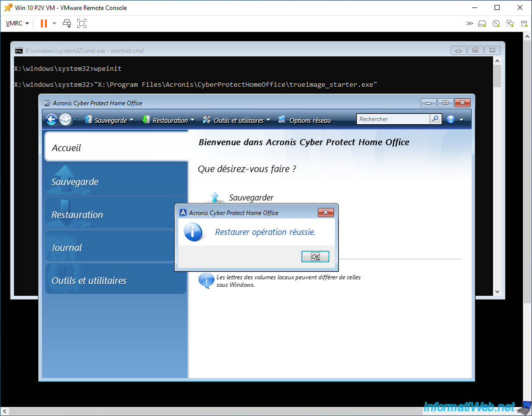
Task: Pause the VM with VMRC pause icon
Action: pyautogui.click(x=44, y=23)
